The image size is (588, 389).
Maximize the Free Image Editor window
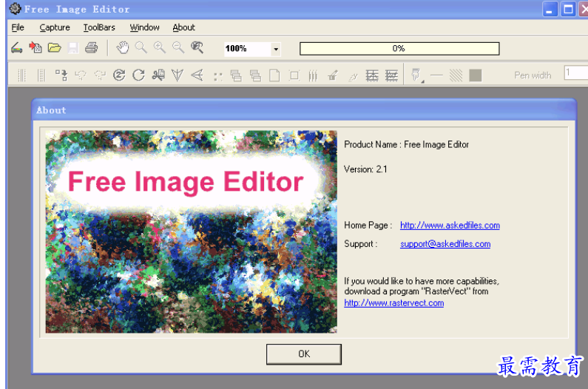click(x=568, y=9)
